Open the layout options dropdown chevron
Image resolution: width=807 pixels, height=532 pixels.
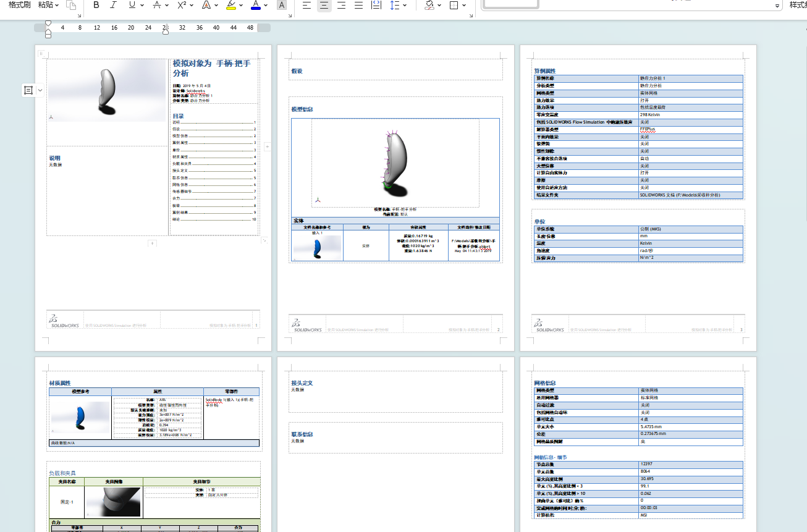point(40,90)
